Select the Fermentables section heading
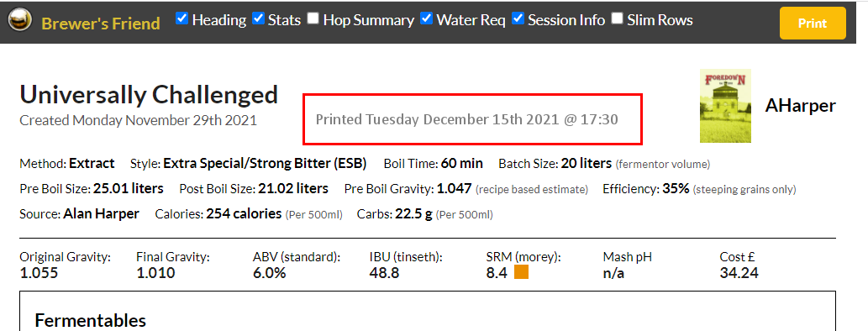This screenshot has height=331, width=868. coord(90,320)
